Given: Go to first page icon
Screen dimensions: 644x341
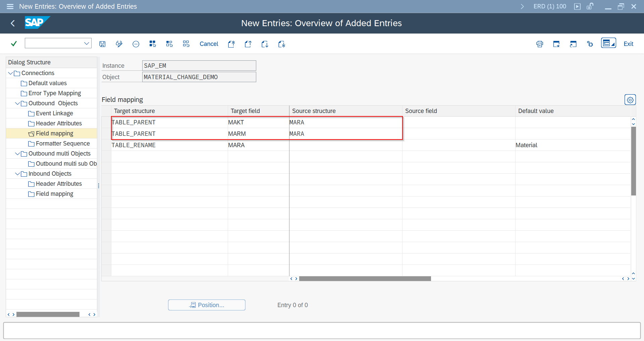Looking at the screenshot, I should [x=231, y=44].
